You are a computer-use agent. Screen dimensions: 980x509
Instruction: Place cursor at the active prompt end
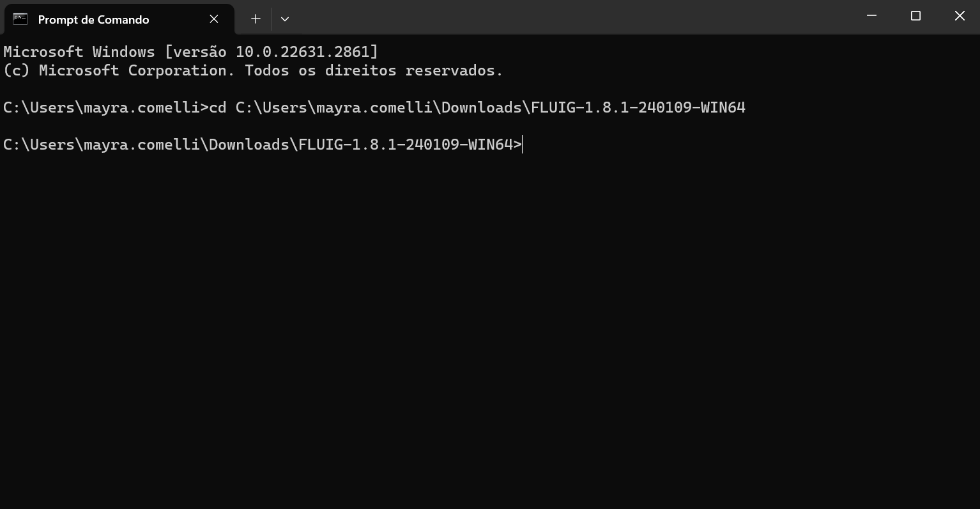tap(523, 145)
